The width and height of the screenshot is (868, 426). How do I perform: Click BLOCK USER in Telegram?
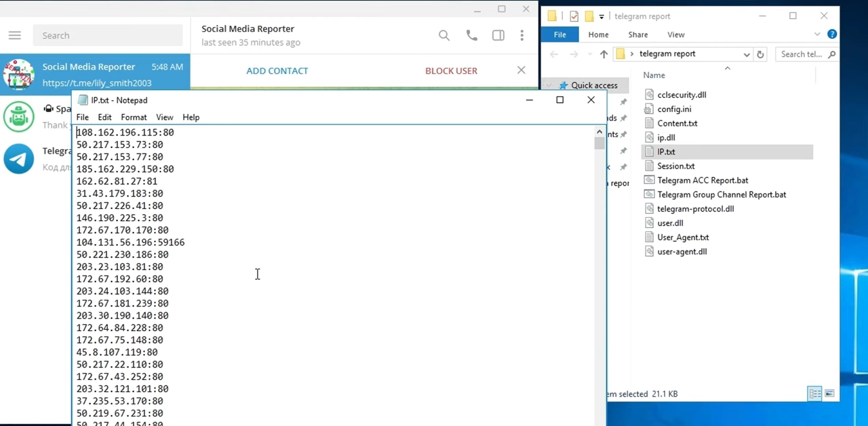[451, 71]
